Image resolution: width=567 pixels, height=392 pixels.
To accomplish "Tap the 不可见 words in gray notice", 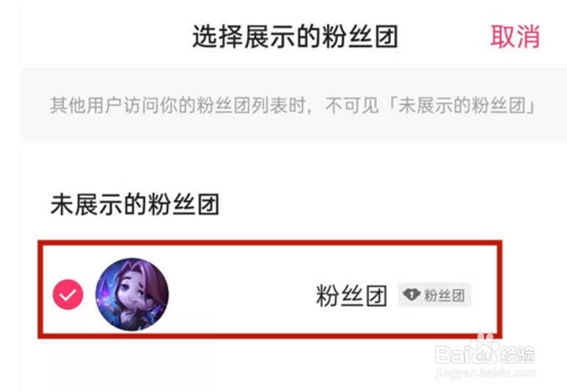I will pos(352,106).
